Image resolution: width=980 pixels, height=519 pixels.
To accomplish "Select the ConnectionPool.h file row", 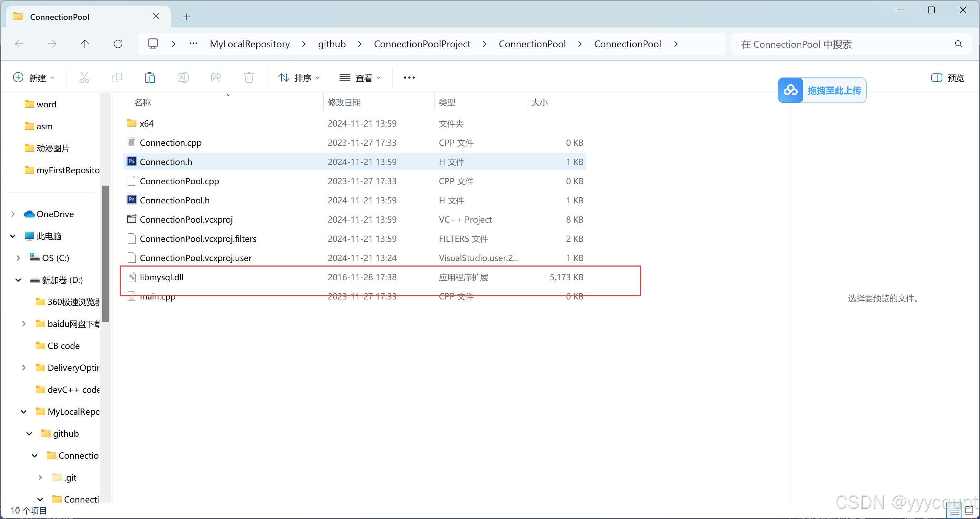I will (355, 200).
